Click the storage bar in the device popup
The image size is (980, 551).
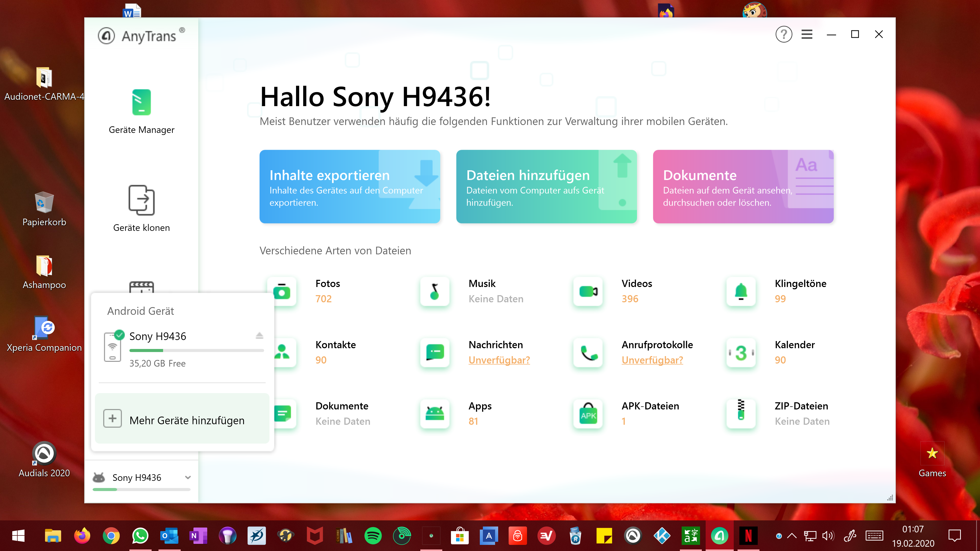(x=197, y=350)
